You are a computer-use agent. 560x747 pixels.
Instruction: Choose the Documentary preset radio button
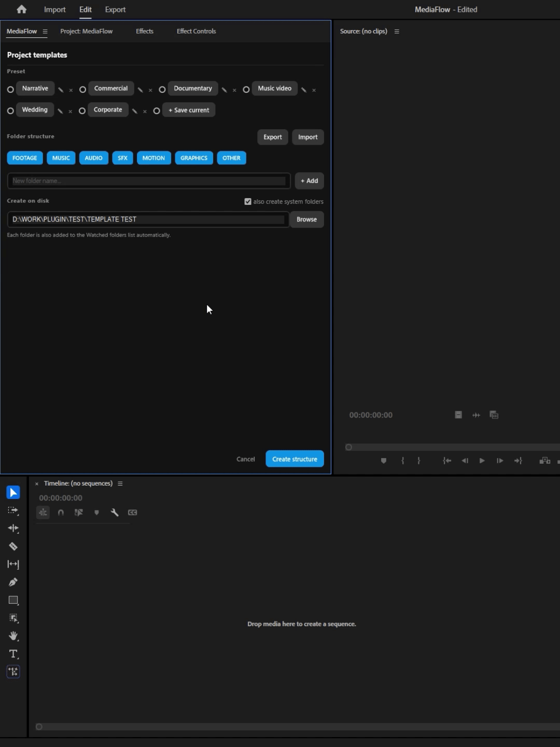pyautogui.click(x=162, y=90)
